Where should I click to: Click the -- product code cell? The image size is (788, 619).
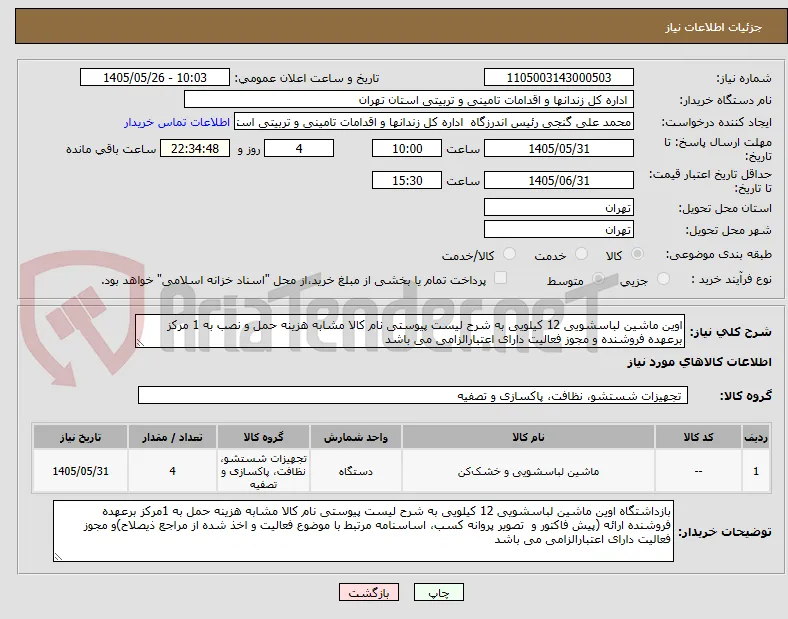click(698, 471)
